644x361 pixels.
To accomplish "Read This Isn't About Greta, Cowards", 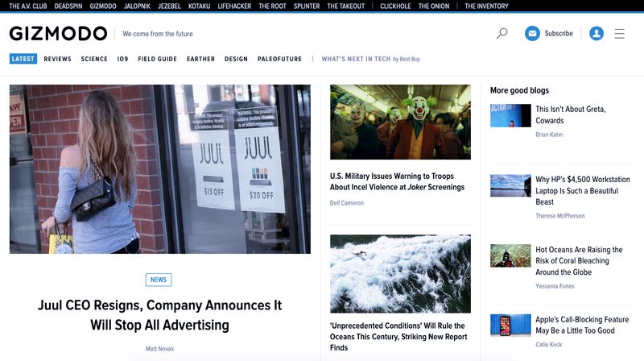I will [x=571, y=114].
